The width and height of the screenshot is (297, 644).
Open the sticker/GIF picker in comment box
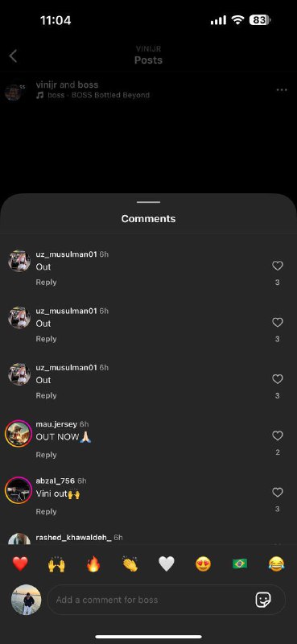[263, 600]
